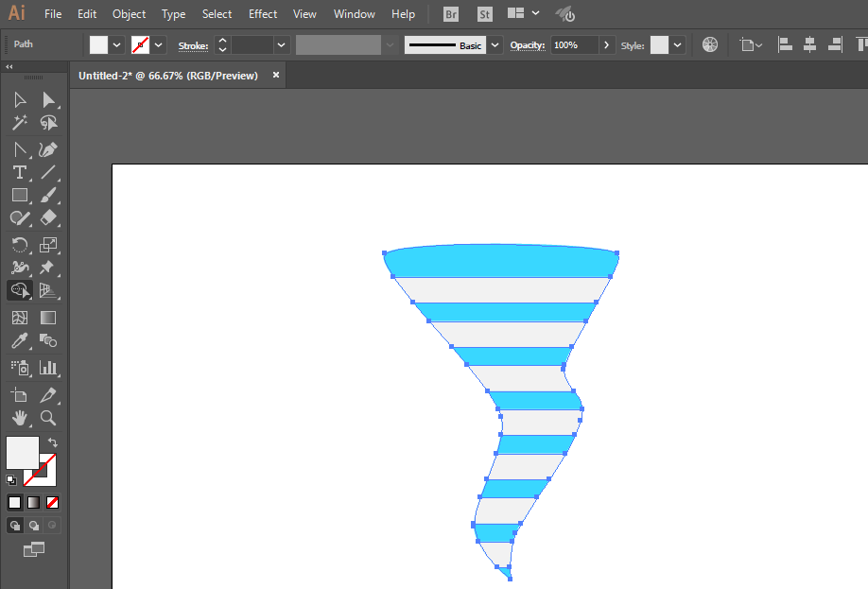Choose the Lasso tool
The height and width of the screenshot is (589, 868).
(48, 122)
